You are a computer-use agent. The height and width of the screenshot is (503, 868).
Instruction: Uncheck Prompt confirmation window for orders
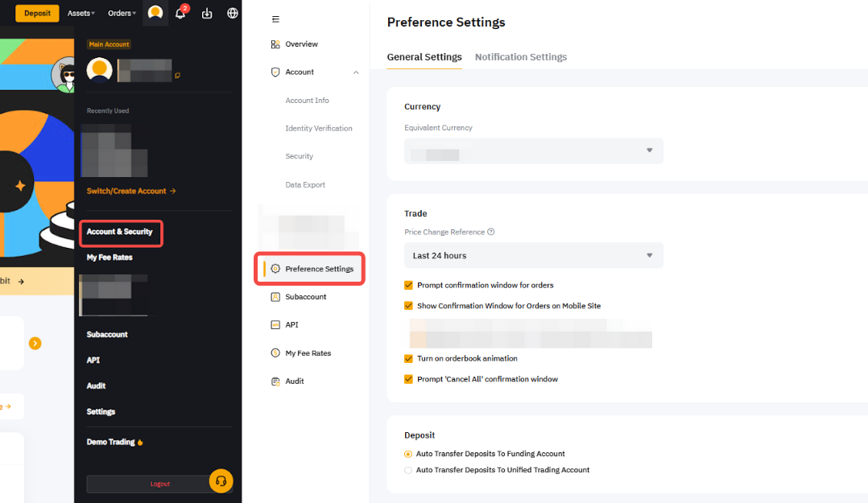click(x=408, y=285)
